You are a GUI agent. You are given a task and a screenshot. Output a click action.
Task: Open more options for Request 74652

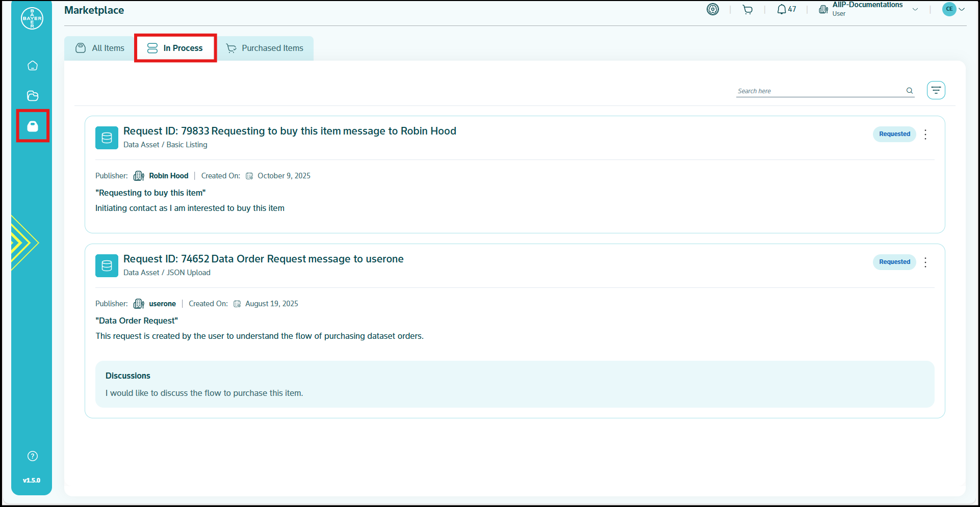(x=925, y=262)
